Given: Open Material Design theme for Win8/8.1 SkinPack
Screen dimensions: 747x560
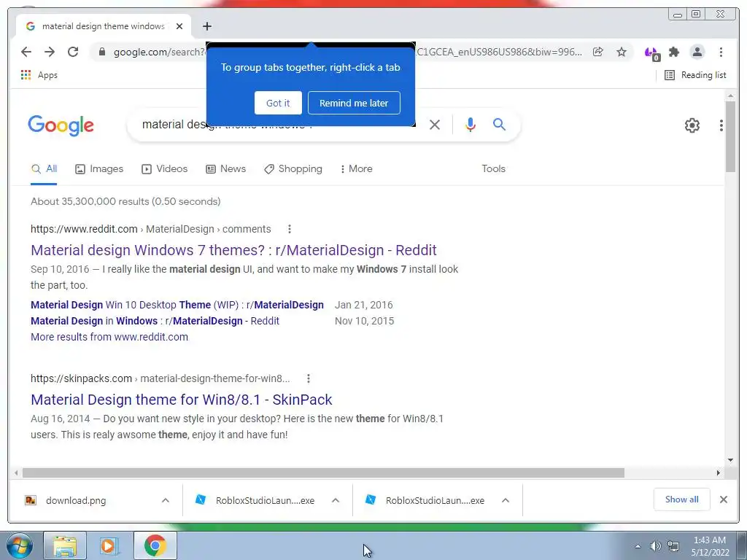Looking at the screenshot, I should (x=181, y=400).
